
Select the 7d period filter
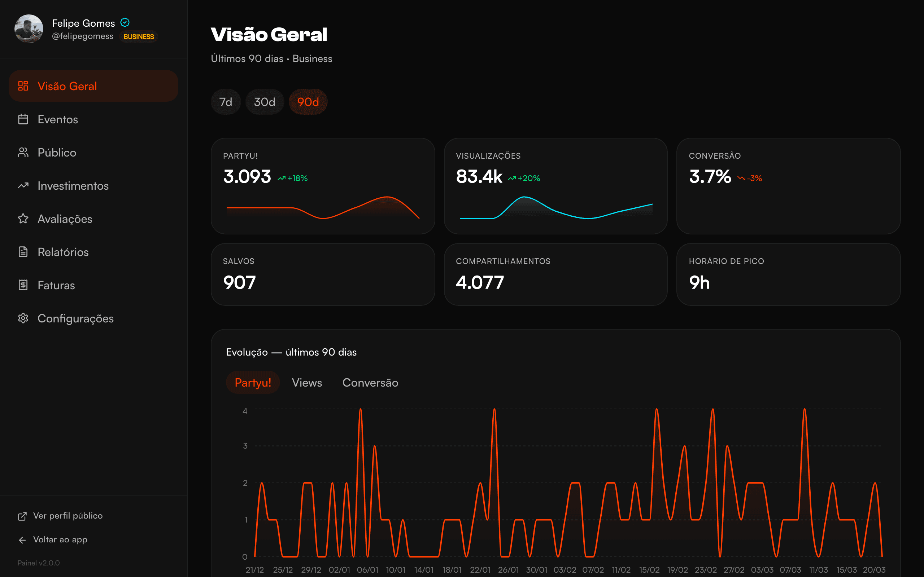click(226, 101)
